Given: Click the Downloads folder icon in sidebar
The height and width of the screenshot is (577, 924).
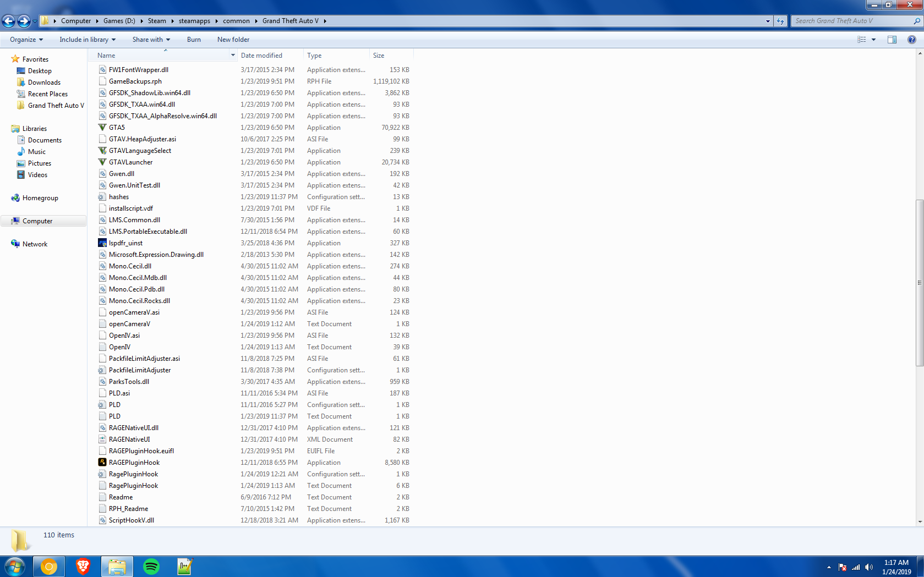Looking at the screenshot, I should (21, 83).
